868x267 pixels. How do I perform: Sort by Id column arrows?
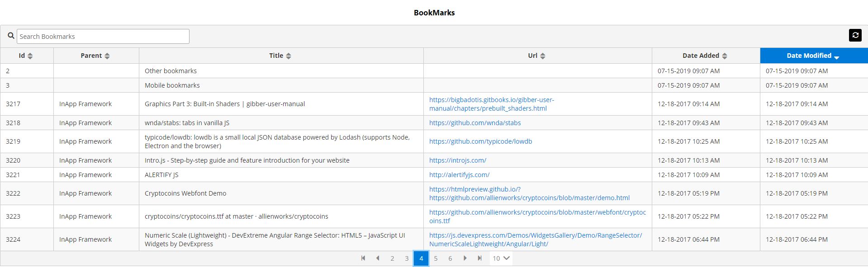point(30,56)
